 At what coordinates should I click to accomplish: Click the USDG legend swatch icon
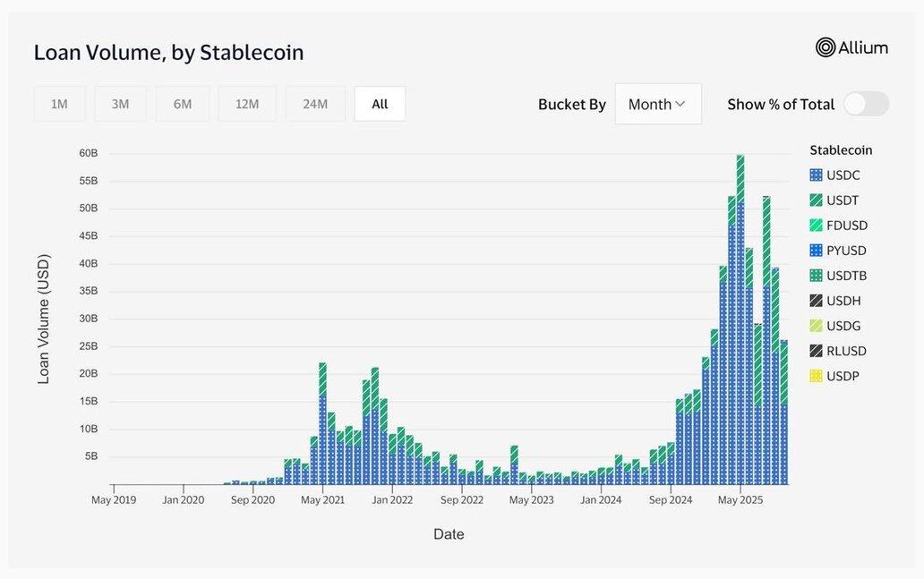coord(816,326)
